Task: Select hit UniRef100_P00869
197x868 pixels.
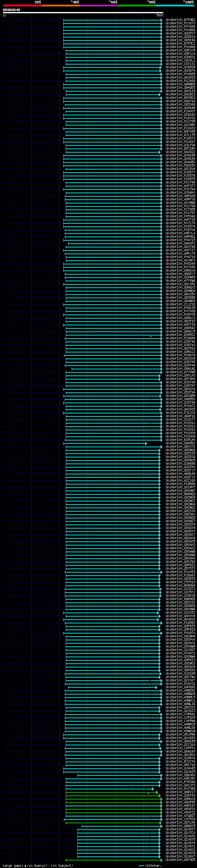Action: coord(180,30)
